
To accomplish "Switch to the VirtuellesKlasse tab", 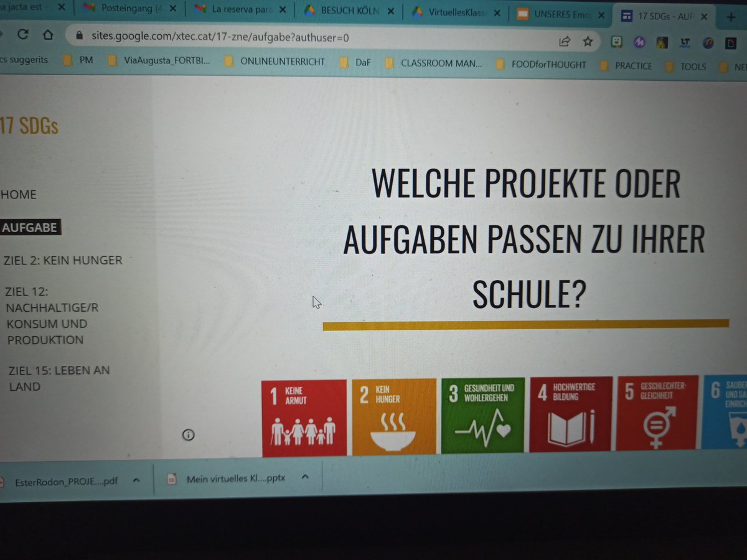I will 456,12.
